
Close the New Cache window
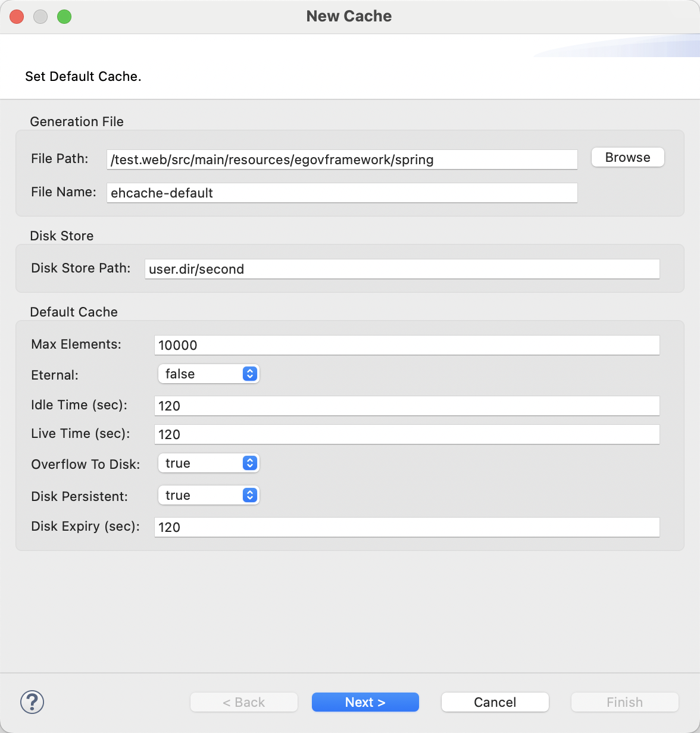tap(17, 17)
